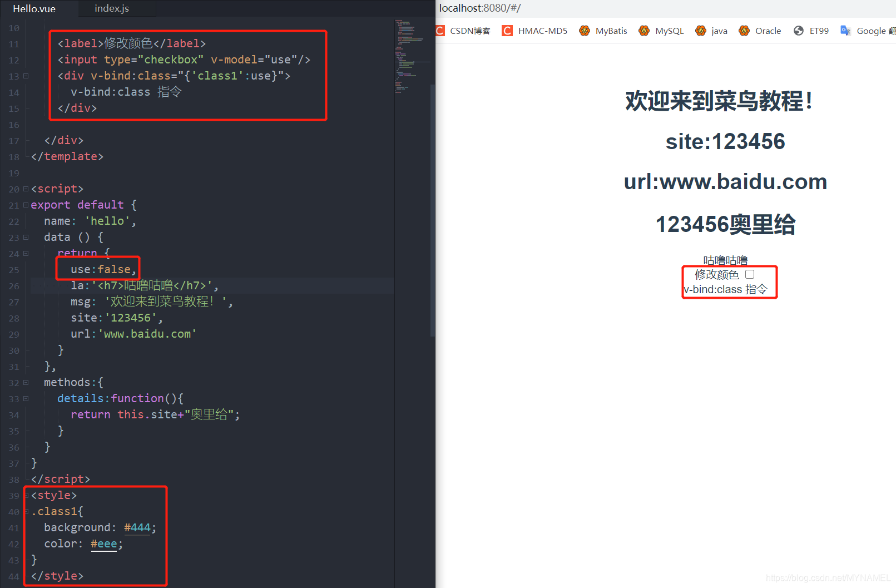Open the HMAC-MD5 bookmark icon
Screen dimensions: 896x588
point(507,31)
